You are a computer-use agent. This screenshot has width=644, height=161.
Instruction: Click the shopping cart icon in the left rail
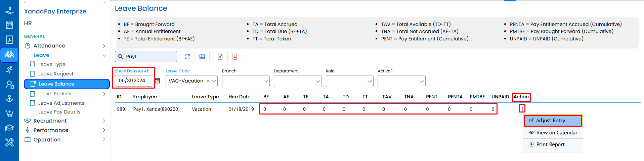[9, 114]
